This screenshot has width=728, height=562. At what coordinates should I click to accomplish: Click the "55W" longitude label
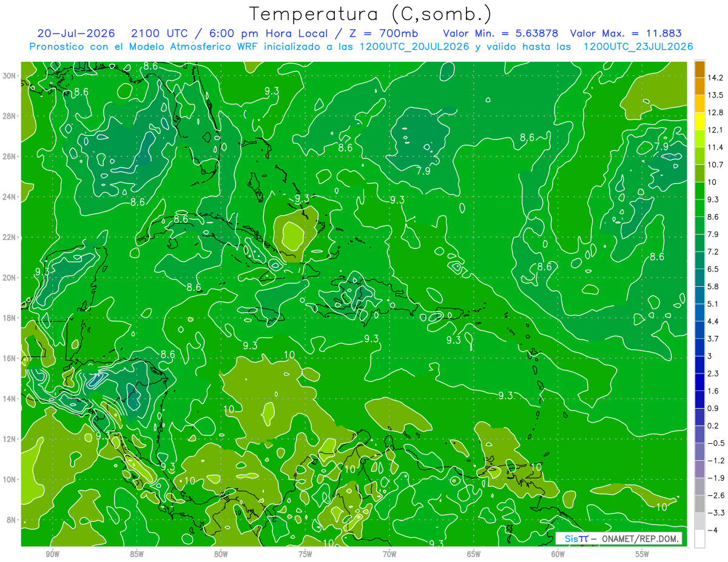click(x=642, y=554)
